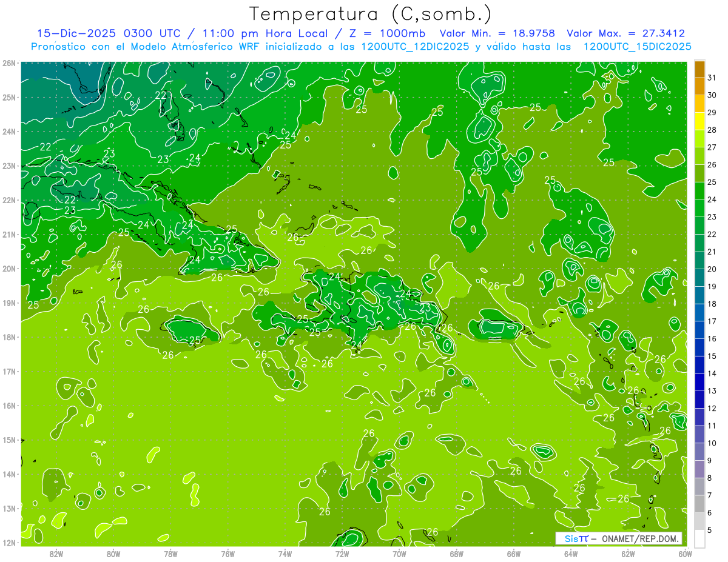Click the latitude label '17N'
The height and width of the screenshot is (562, 728).
coord(9,371)
